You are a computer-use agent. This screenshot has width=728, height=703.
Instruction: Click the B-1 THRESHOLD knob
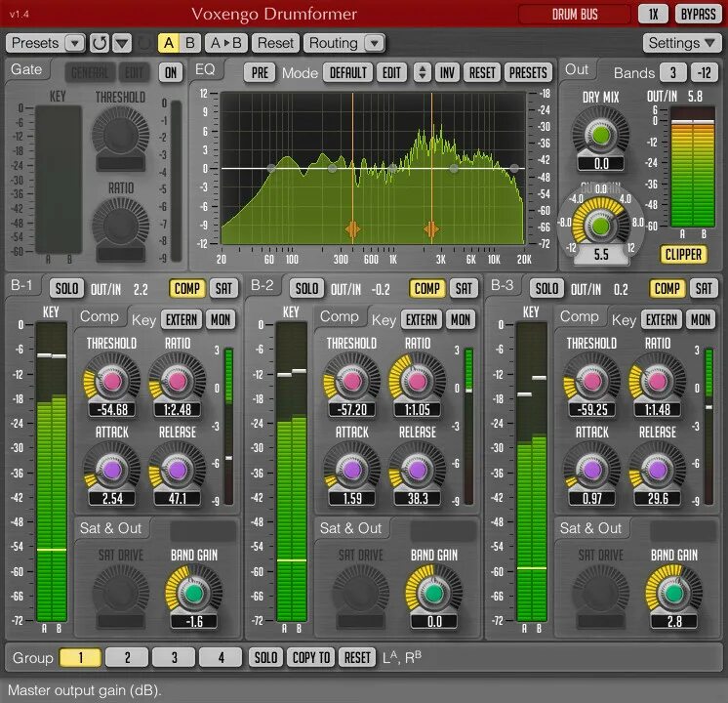click(112, 382)
